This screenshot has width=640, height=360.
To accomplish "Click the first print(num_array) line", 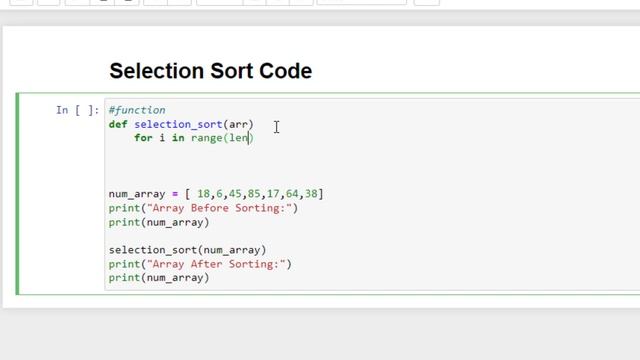I will 159,222.
